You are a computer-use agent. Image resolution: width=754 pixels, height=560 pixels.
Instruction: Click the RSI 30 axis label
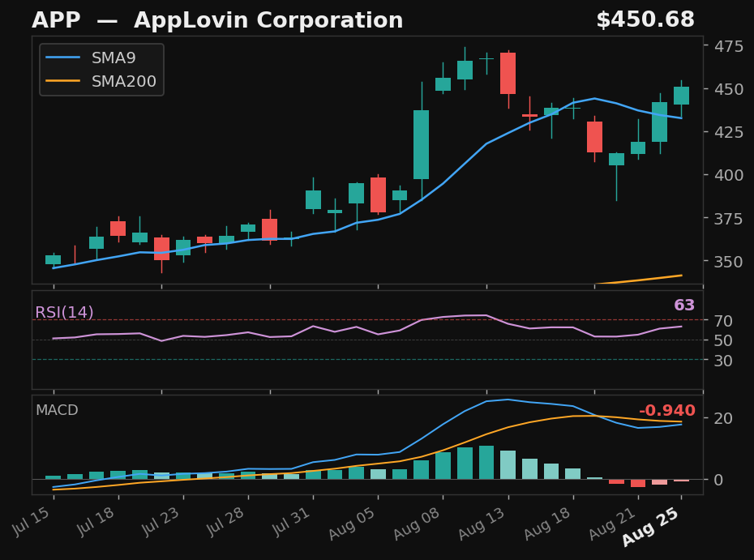coord(723,360)
